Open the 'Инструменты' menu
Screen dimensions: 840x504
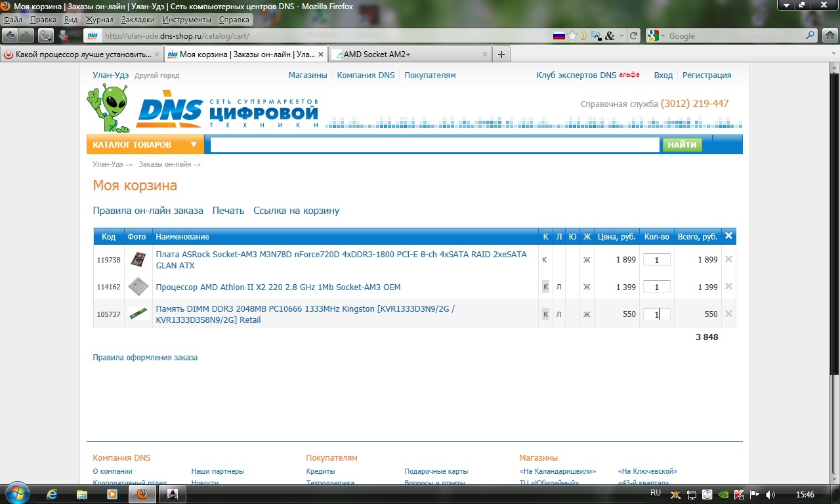187,20
